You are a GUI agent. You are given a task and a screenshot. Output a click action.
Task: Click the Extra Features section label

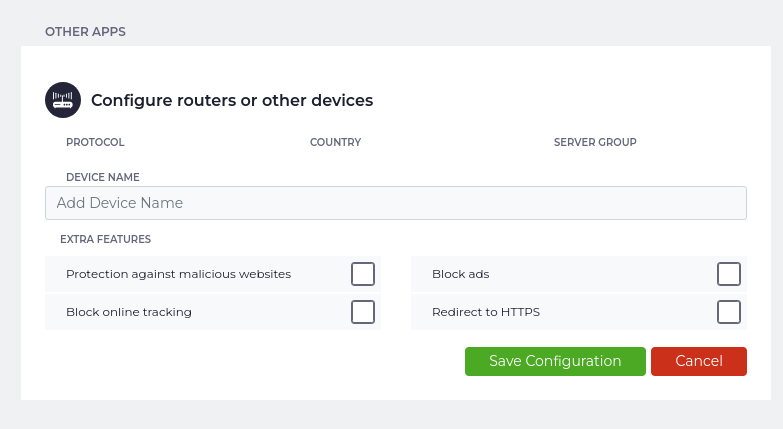[x=105, y=239]
